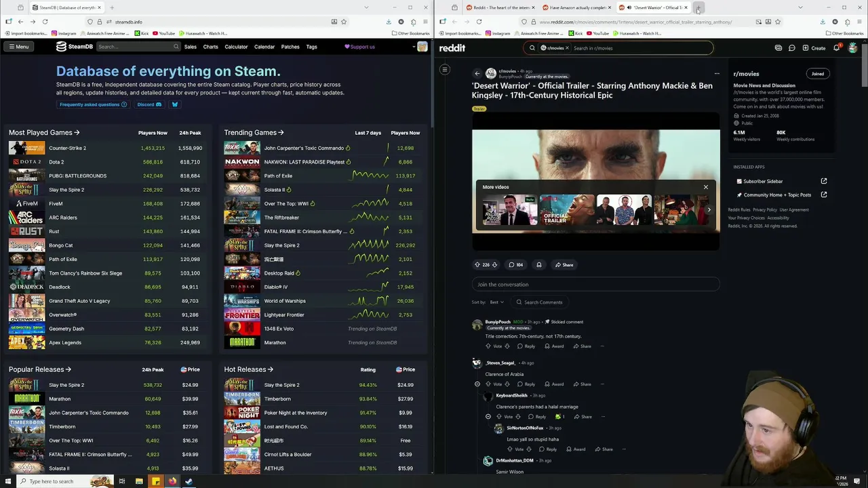The width and height of the screenshot is (868, 488).
Task: Click the Create post button
Action: tap(814, 48)
